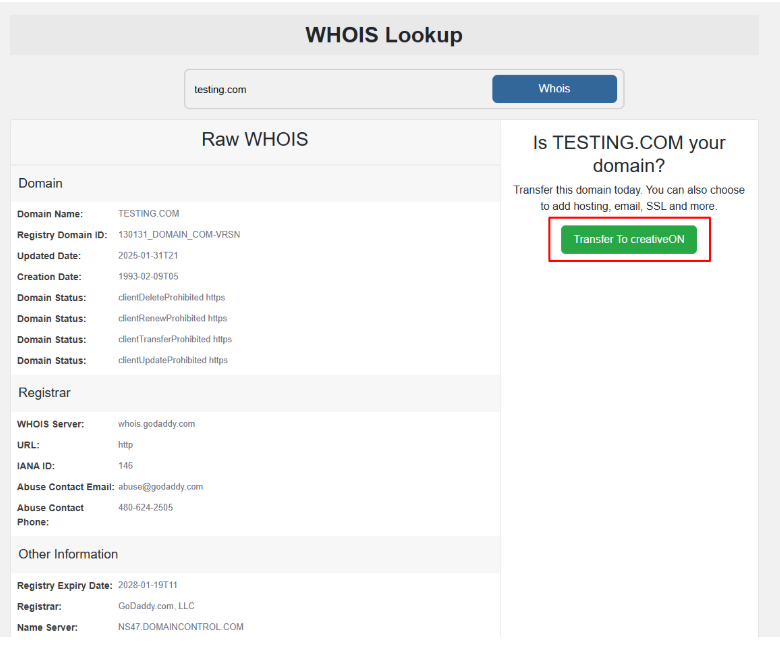780x648 pixels.
Task: Click the 2025-01-31T21 updated date value
Action: tap(148, 256)
